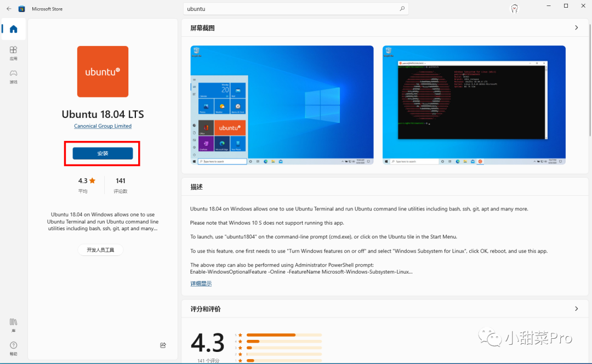Click the ubuntu1804 launch instruction line
The width and height of the screenshot is (592, 364).
323,237
